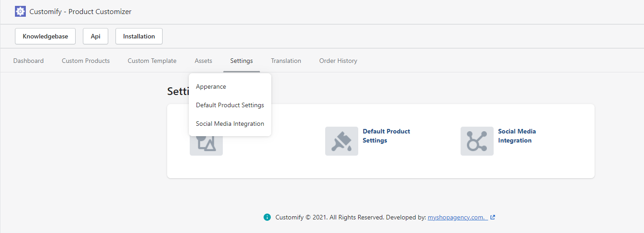Choose Default Product Settings in dropdown menu
Viewport: 644px width, 233px height.
230,105
